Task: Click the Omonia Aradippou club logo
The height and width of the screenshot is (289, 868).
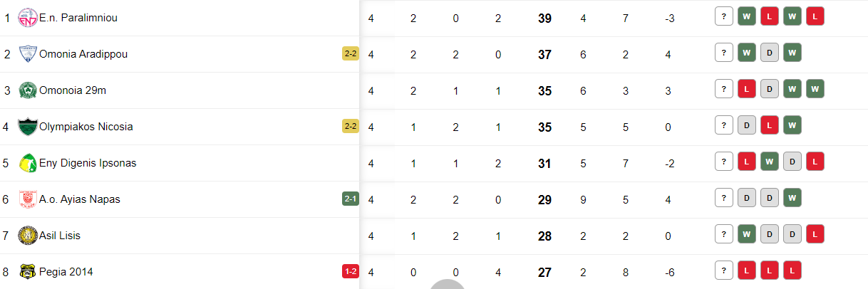Action: pyautogui.click(x=28, y=54)
